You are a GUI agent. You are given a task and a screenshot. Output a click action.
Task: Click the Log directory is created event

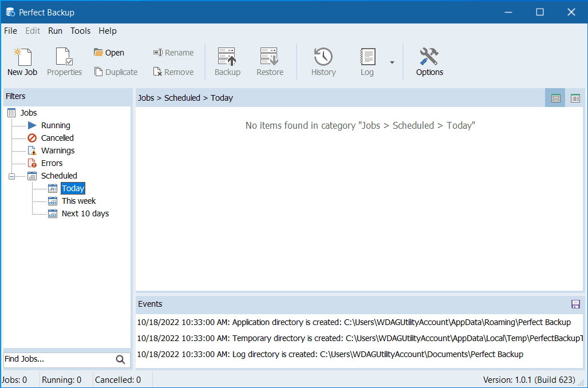(330, 354)
